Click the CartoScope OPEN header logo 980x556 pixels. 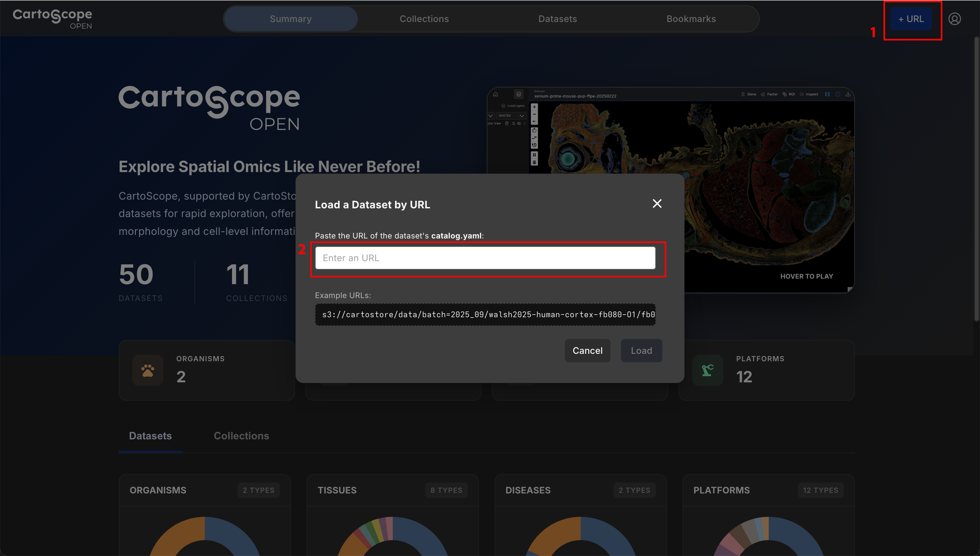pyautogui.click(x=52, y=18)
